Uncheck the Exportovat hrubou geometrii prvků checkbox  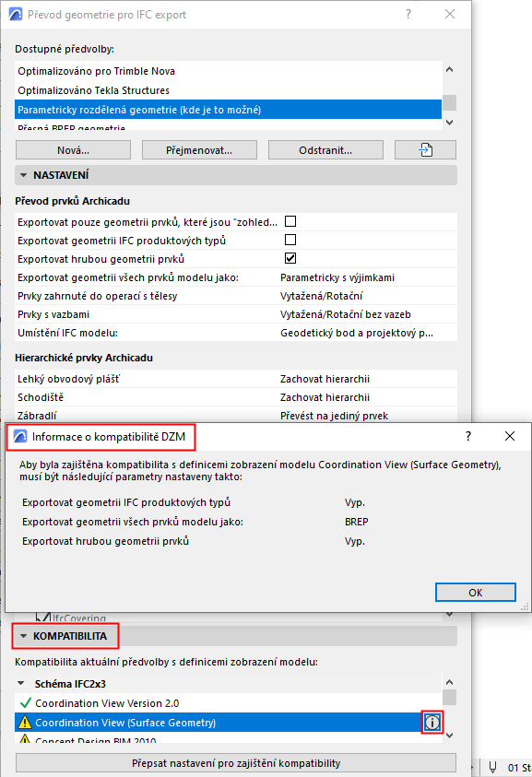(290, 258)
